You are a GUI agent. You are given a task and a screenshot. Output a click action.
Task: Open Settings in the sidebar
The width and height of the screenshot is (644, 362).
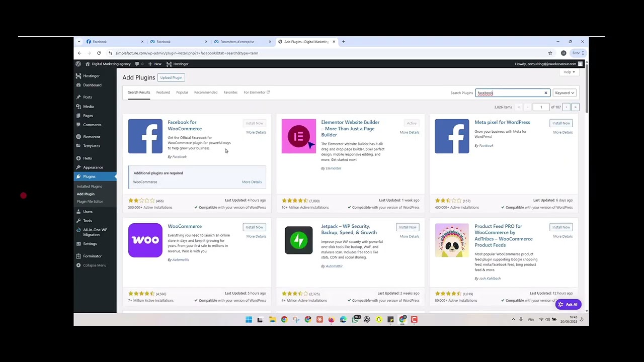click(90, 244)
